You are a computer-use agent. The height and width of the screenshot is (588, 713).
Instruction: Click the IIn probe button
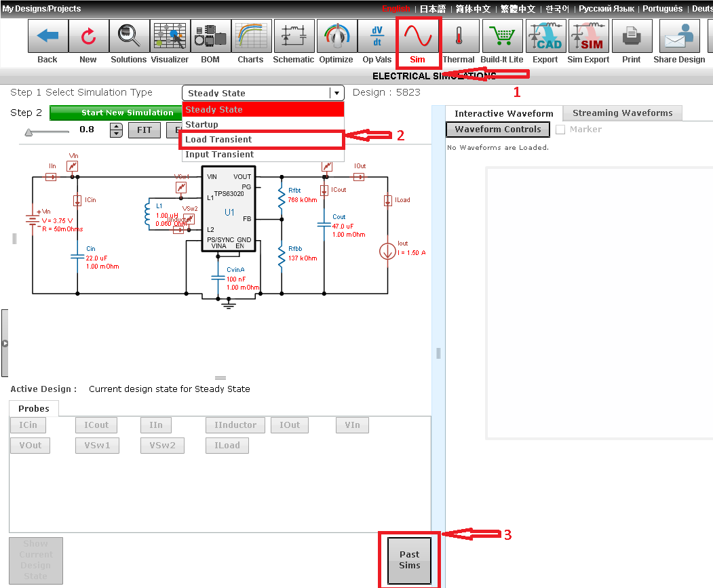(x=156, y=425)
